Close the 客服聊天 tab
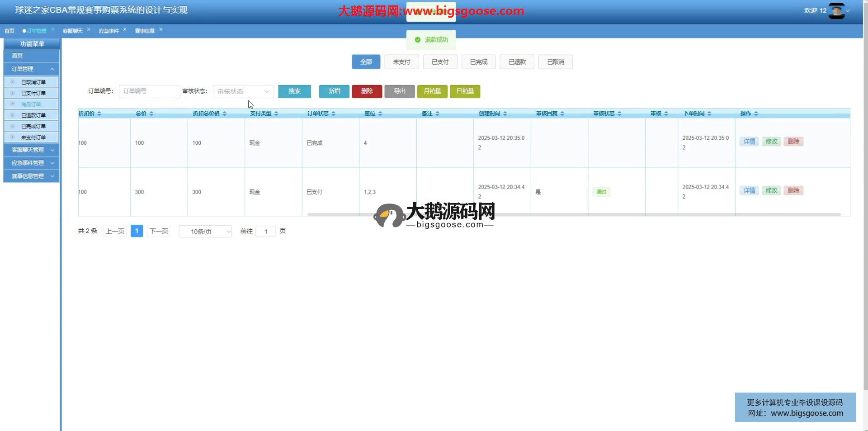868x431 pixels. coord(89,29)
